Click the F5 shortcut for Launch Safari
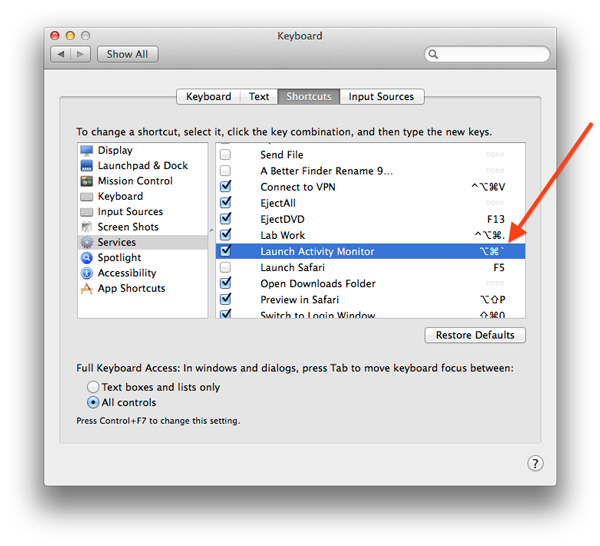This screenshot has height=546, width=600. [x=499, y=267]
